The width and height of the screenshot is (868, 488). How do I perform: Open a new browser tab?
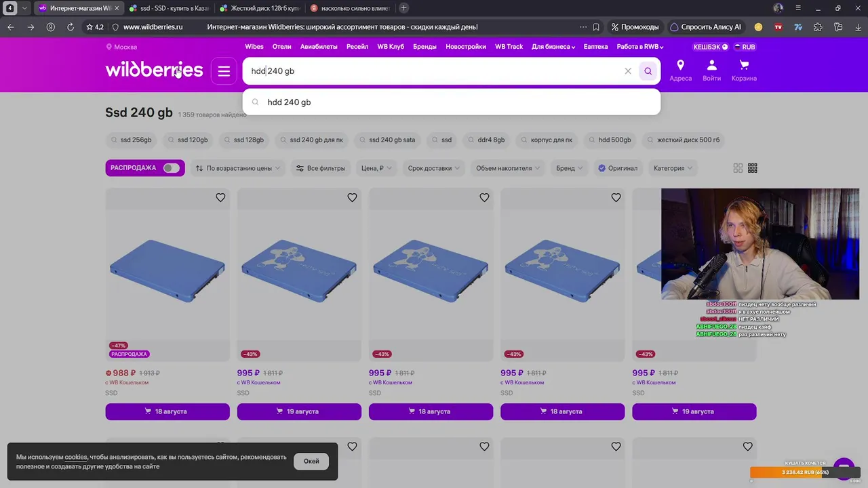[x=404, y=8]
